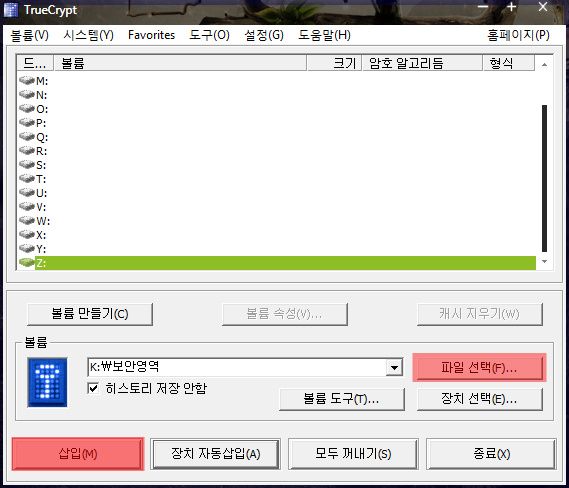Click the drive icon for Q:
The image size is (569, 488).
pos(27,136)
